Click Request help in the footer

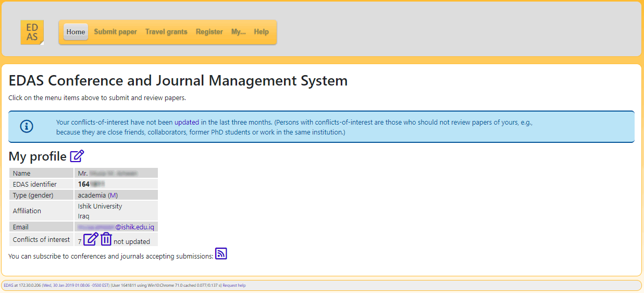click(x=234, y=286)
